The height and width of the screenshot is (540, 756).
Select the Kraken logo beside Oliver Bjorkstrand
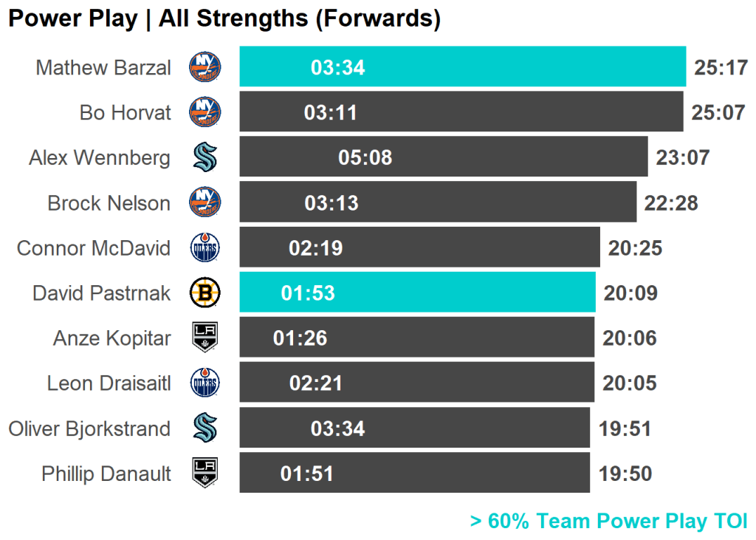pyautogui.click(x=205, y=428)
